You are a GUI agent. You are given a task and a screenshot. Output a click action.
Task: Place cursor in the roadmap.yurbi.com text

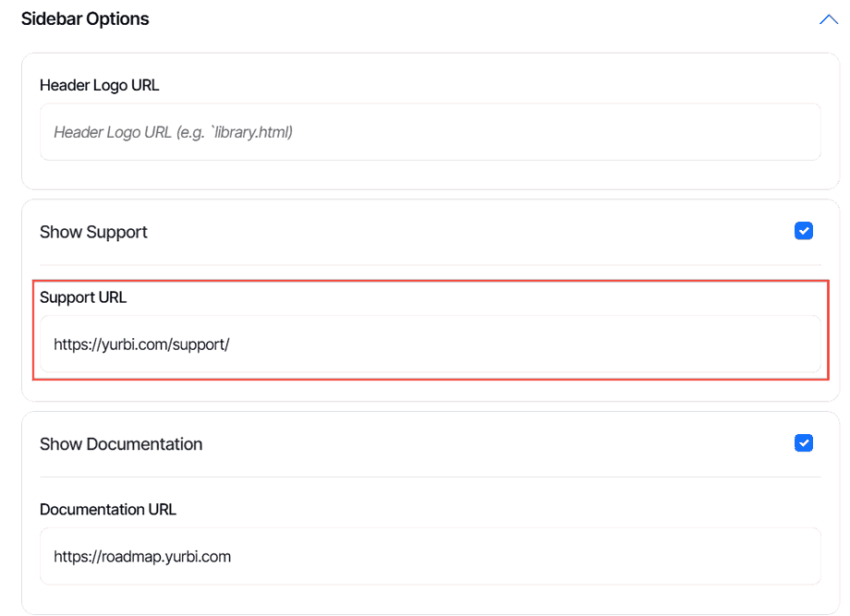click(142, 557)
